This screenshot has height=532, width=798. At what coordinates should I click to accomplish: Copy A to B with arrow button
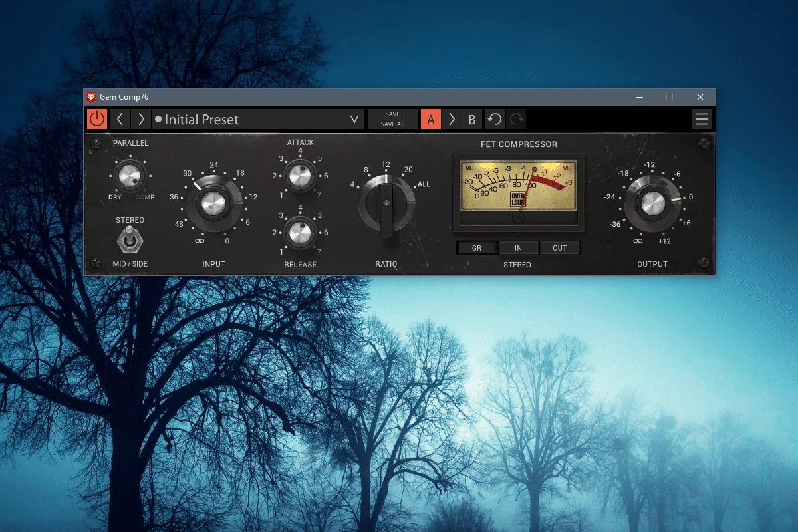[x=452, y=120]
